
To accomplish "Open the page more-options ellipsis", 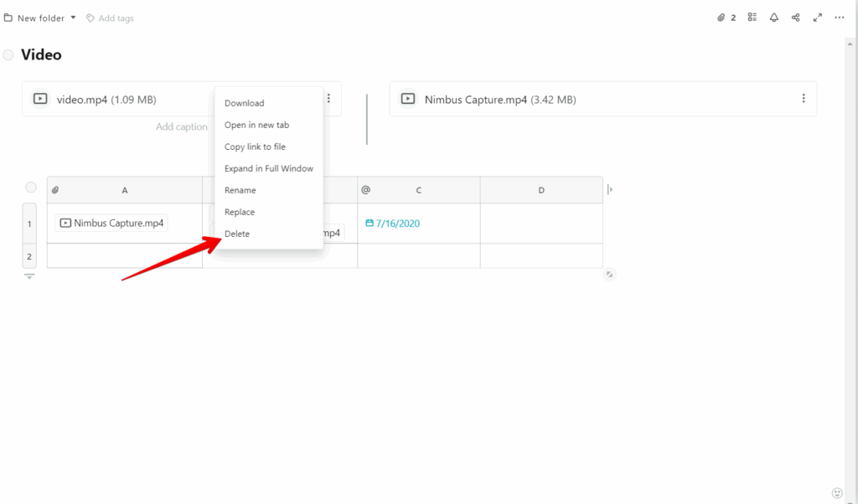I will pos(840,18).
